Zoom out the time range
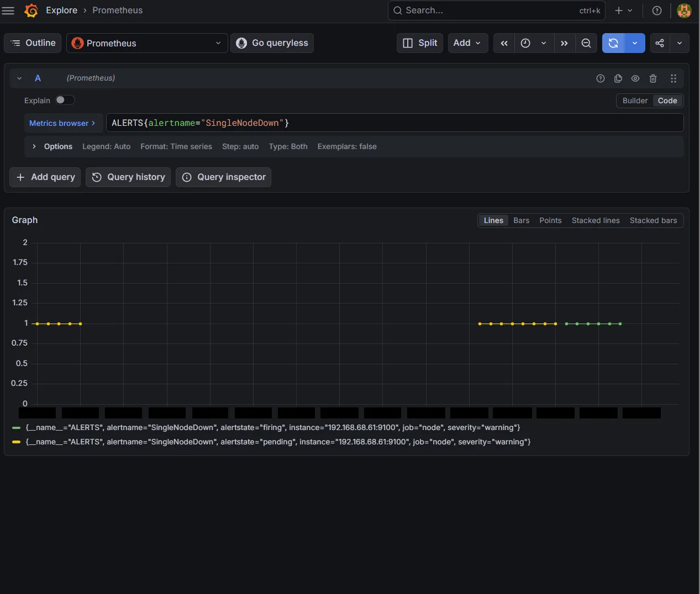This screenshot has height=594, width=700. point(586,43)
